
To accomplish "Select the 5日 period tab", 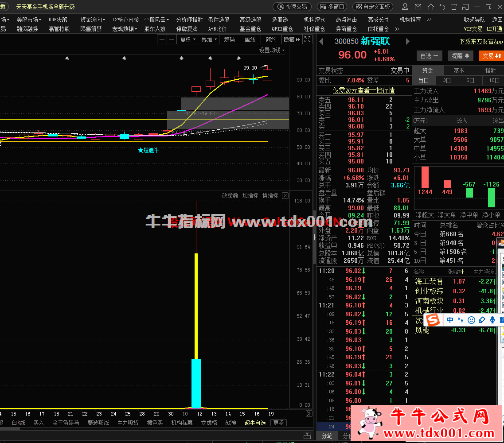I will (x=470, y=80).
